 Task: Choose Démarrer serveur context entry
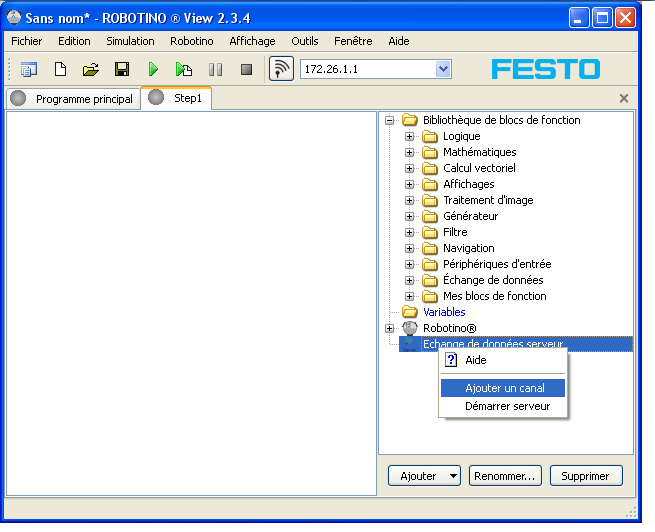tap(503, 406)
